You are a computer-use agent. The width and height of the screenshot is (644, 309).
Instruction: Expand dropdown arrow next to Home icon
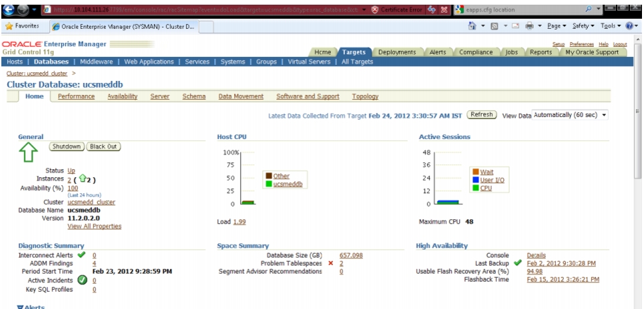pos(483,26)
